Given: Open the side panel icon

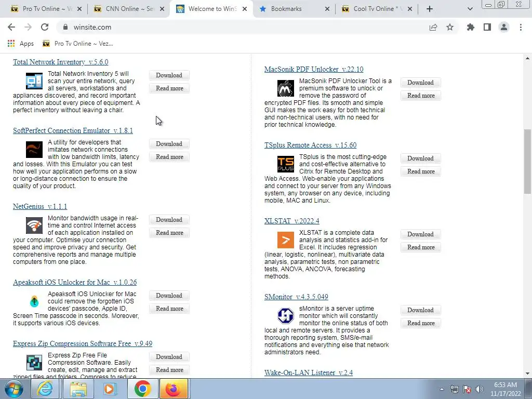Looking at the screenshot, I should (x=487, y=27).
